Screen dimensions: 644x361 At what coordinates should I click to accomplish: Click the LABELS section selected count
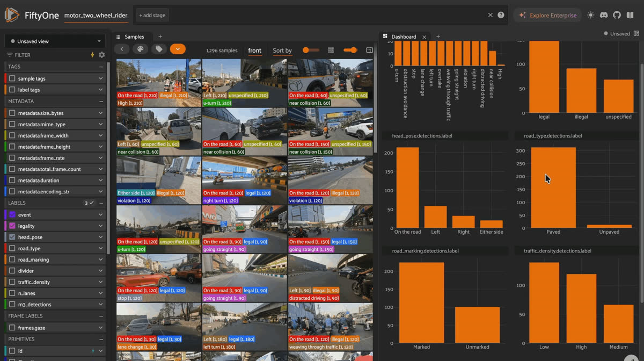coord(89,203)
